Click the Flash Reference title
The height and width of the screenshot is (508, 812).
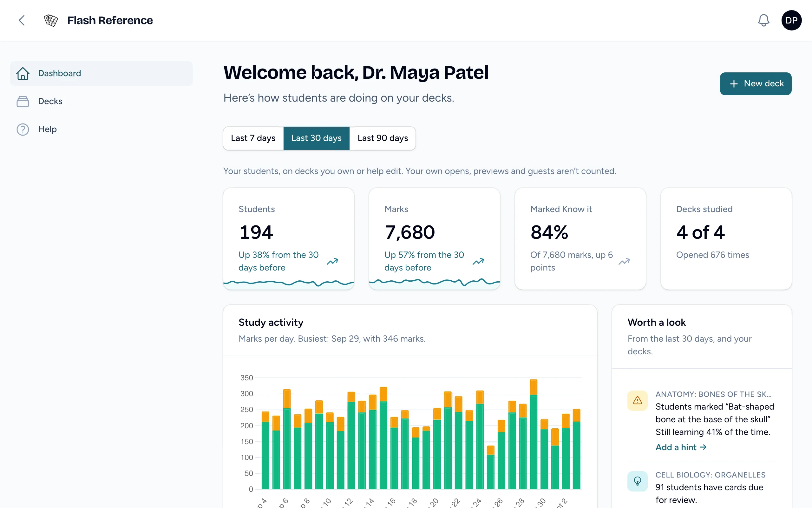pos(110,20)
